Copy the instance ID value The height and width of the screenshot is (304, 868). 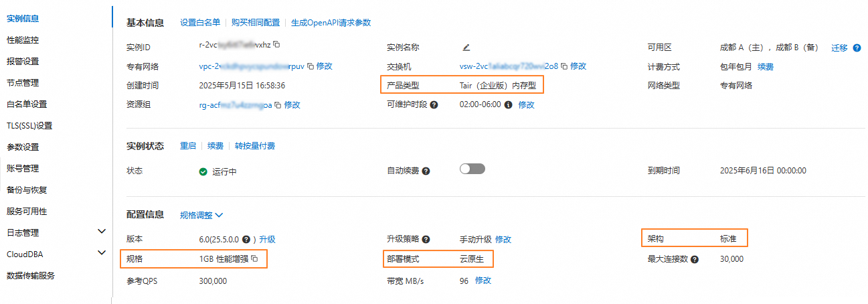point(276,45)
